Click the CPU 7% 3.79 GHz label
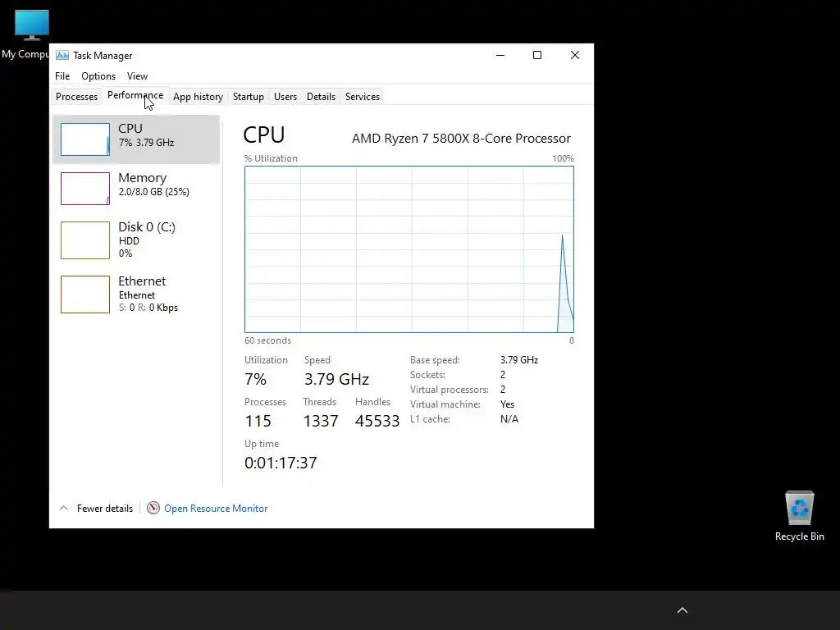The width and height of the screenshot is (840, 630). pyautogui.click(x=146, y=143)
